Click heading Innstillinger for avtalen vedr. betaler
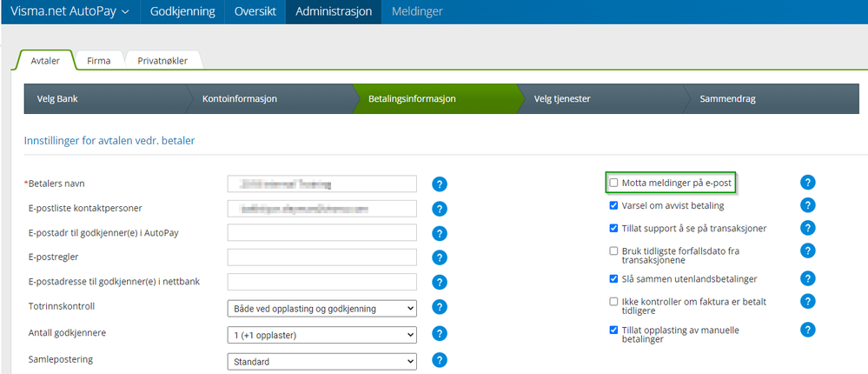This screenshot has height=374, width=868. (x=109, y=141)
